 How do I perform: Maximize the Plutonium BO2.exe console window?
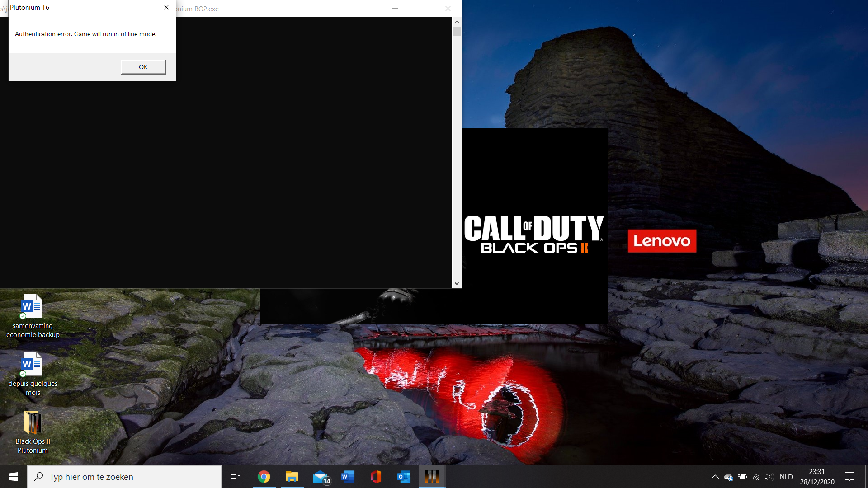point(421,9)
